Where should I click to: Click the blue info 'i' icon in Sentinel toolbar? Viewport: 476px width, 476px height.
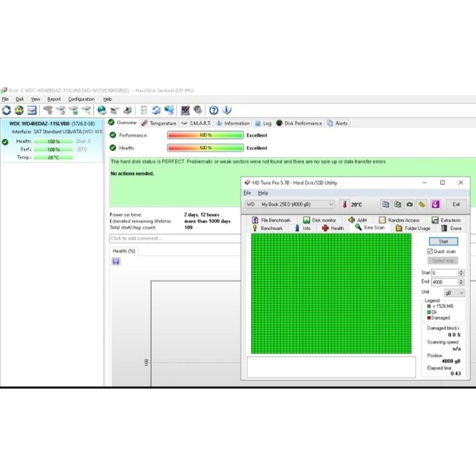click(x=227, y=110)
